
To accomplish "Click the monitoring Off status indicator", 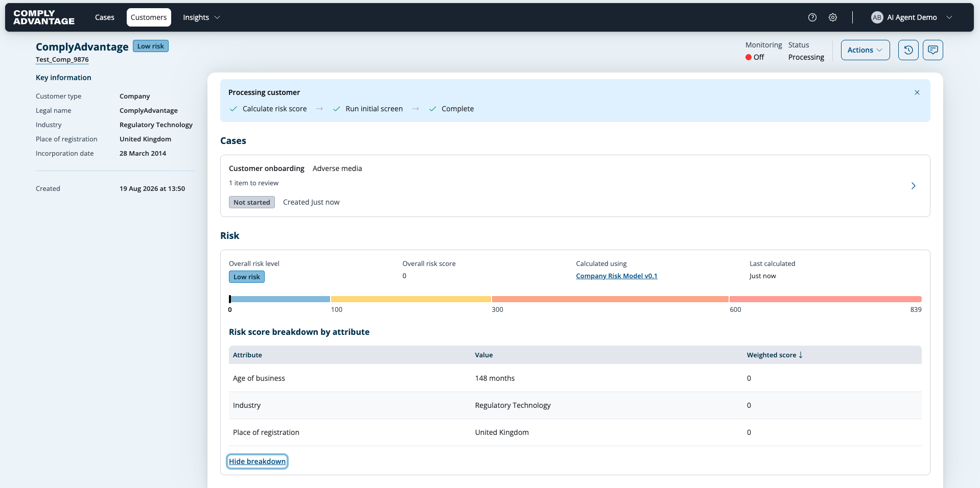I will pos(755,57).
